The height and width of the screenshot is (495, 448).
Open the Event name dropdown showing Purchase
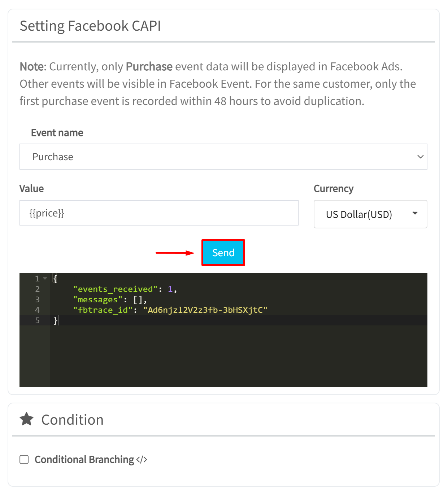coord(223,157)
